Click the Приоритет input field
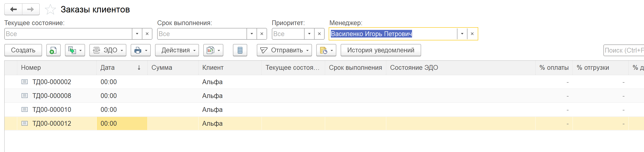 (288, 34)
